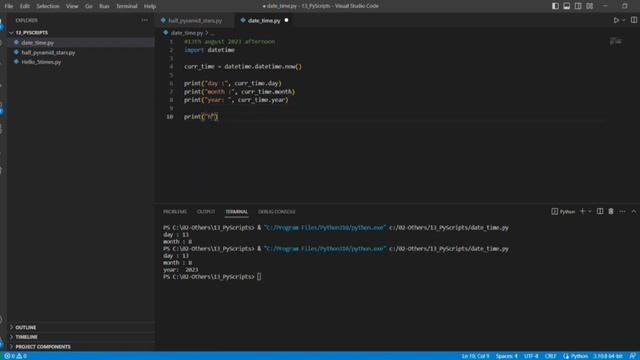Select the Python interpreter version 64-bit
Screen dimensions: 640x360
click(x=608, y=356)
